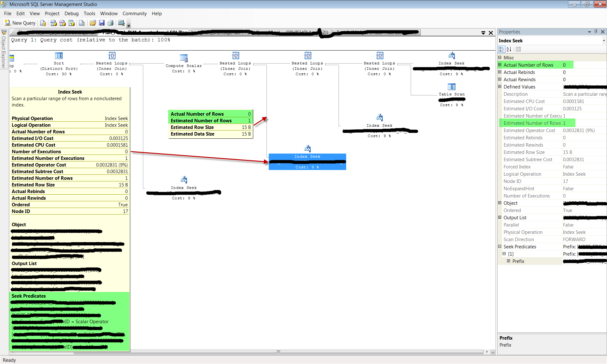Image resolution: width=607 pixels, height=364 pixels.
Task: Open Properties window position dropdown arrow
Action: point(589,32)
